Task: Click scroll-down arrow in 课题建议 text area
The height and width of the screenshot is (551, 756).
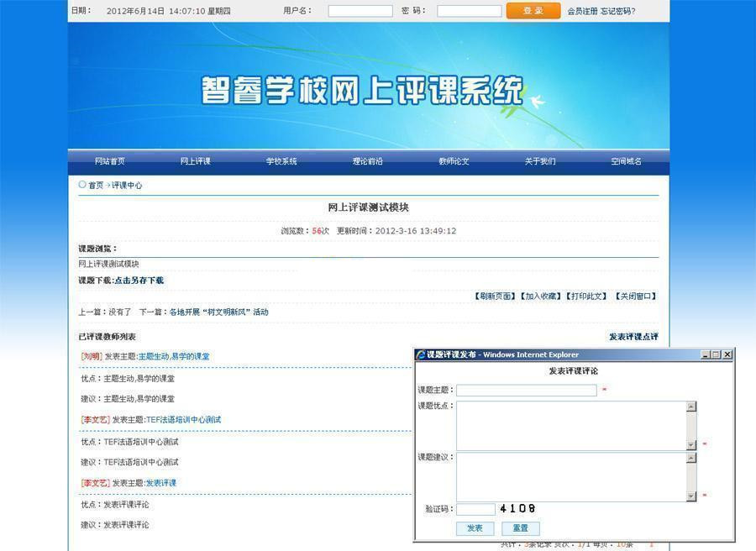Action: click(x=691, y=496)
